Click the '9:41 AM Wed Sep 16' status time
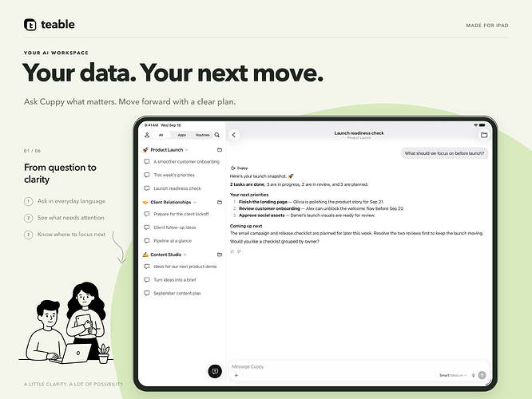This screenshot has height=399, width=532. pos(163,125)
